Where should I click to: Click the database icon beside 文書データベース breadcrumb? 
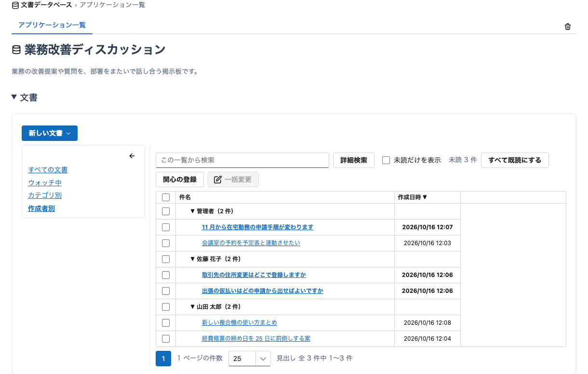tap(15, 5)
